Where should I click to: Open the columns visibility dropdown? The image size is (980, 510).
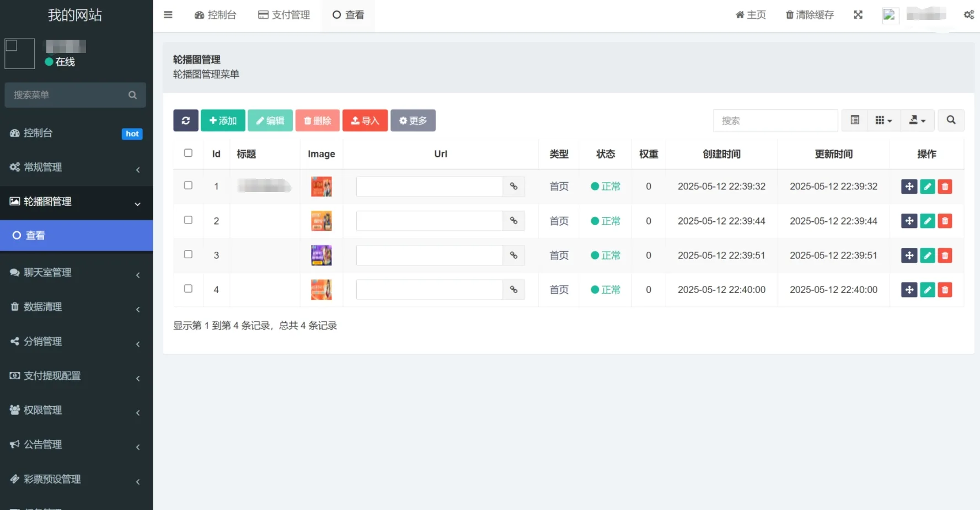(883, 120)
